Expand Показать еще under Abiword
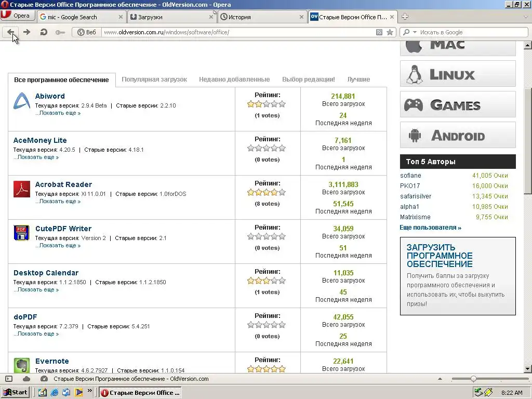Screen dimensions: 532x399 tap(58, 113)
